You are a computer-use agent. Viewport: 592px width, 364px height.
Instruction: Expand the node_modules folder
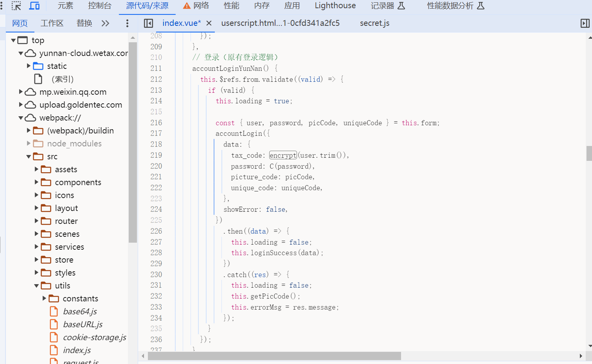pos(29,144)
